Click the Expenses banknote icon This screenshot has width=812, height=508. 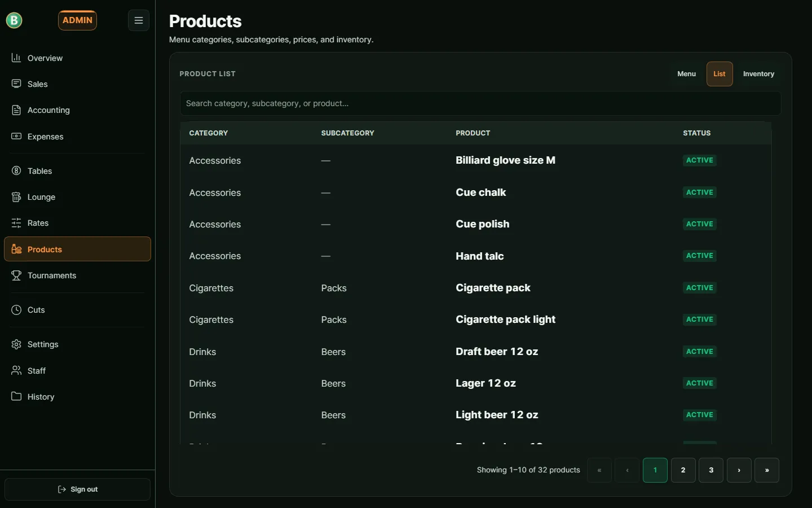16,136
